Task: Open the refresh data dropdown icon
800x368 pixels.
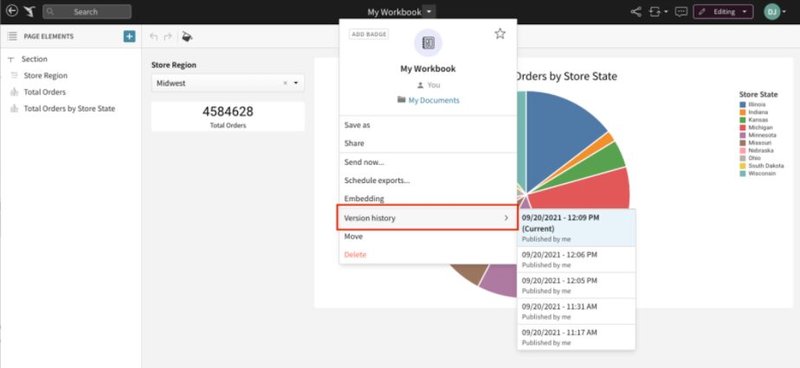Action: pos(658,12)
